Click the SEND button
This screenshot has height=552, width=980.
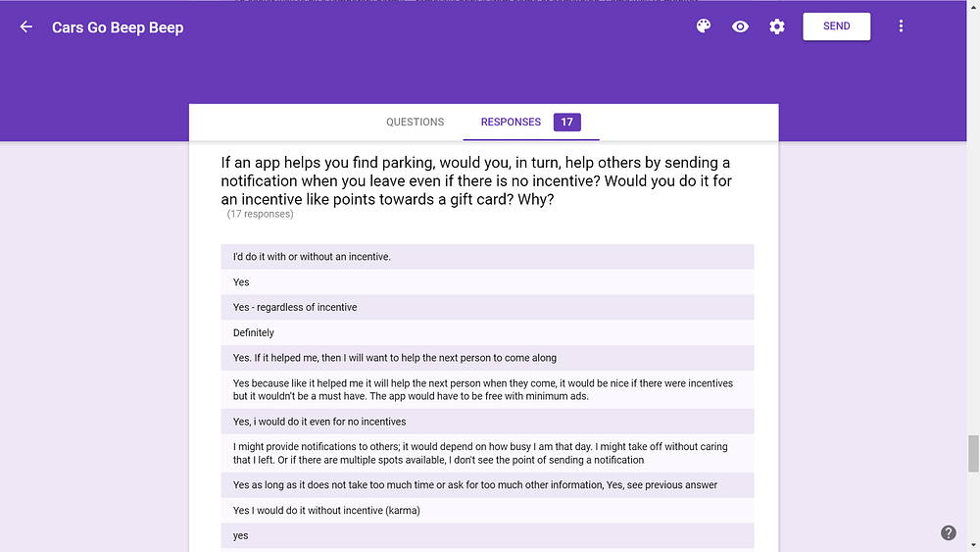pyautogui.click(x=836, y=26)
